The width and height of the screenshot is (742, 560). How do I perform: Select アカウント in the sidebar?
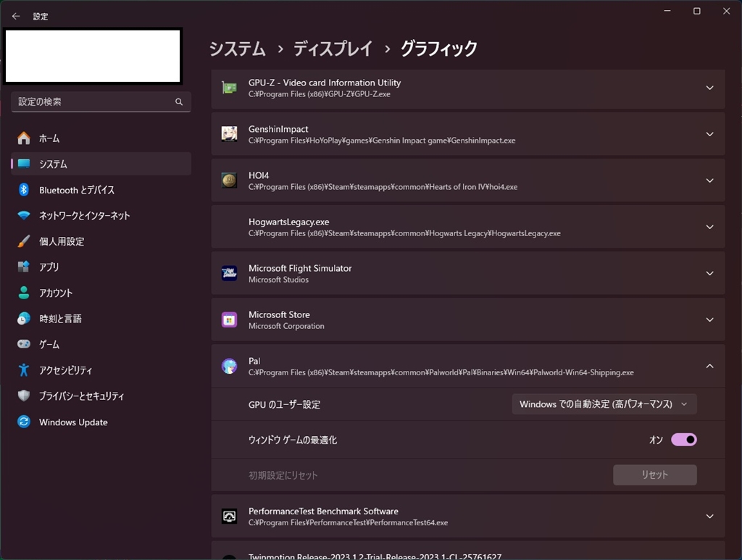tap(101, 293)
